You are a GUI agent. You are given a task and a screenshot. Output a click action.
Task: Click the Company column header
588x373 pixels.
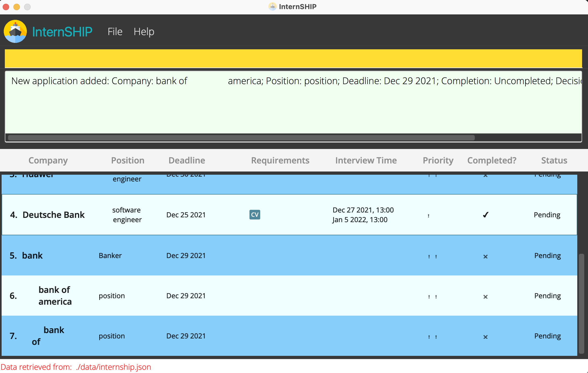tap(48, 160)
